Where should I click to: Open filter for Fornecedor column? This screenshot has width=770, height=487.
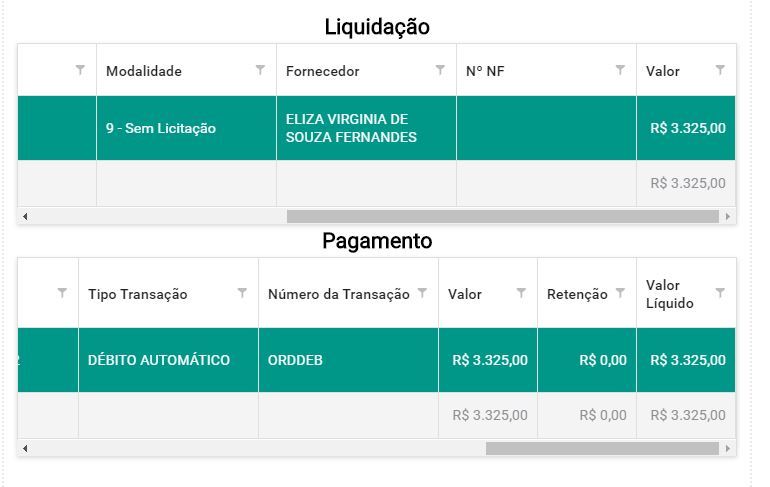tap(440, 70)
